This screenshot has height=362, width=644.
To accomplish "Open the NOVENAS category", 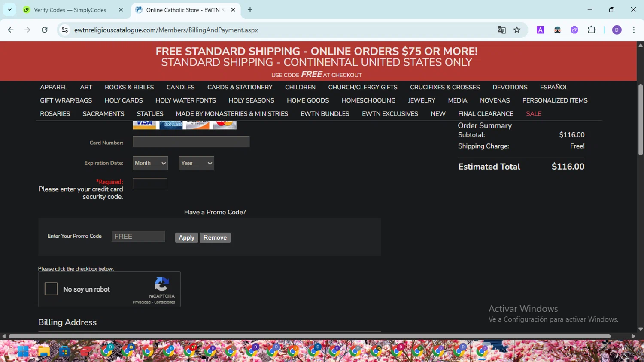I will click(495, 100).
